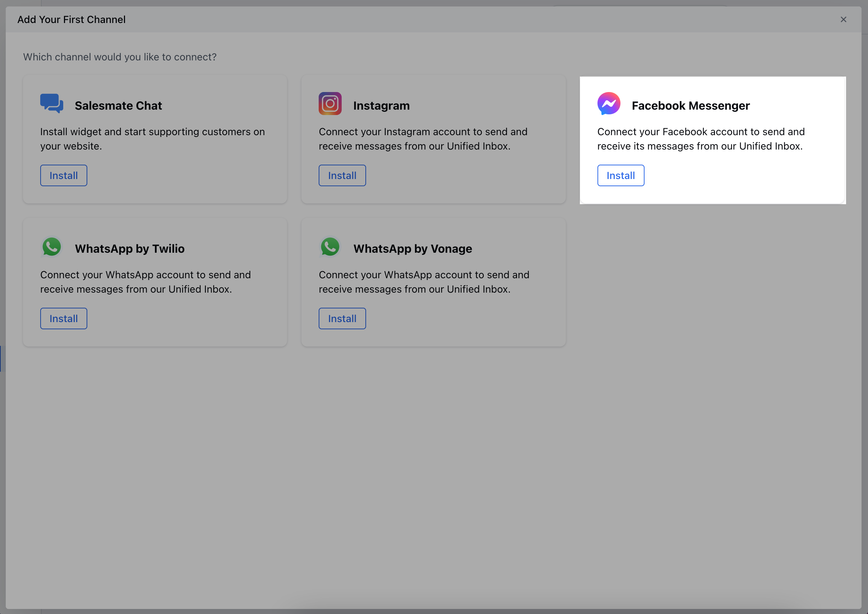Click the 'Connect your Facebook account' description
868x614 pixels.
(x=701, y=139)
